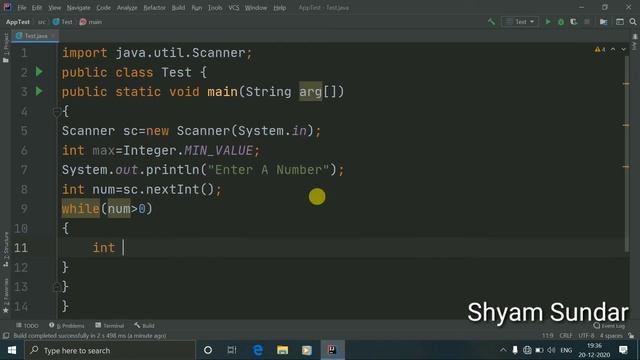Click main method breadcrumb in navigation bar
This screenshot has height=360, width=640.
point(91,22)
